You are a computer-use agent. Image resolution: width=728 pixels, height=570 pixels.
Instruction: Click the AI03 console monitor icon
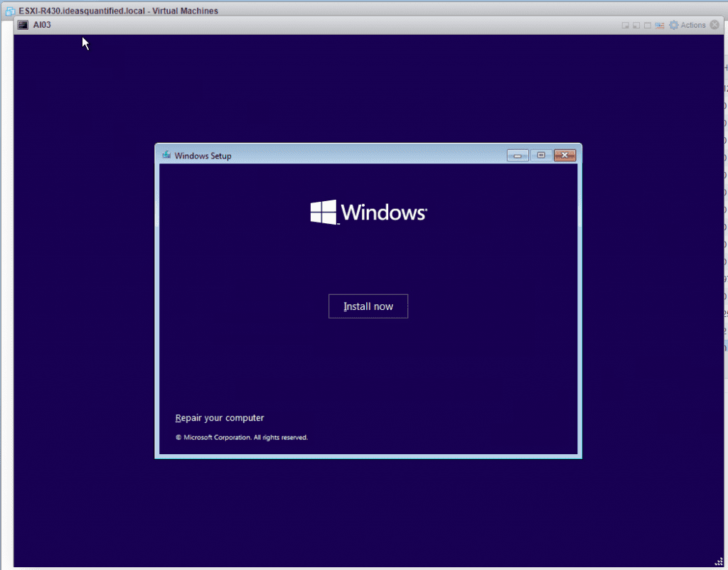click(23, 25)
